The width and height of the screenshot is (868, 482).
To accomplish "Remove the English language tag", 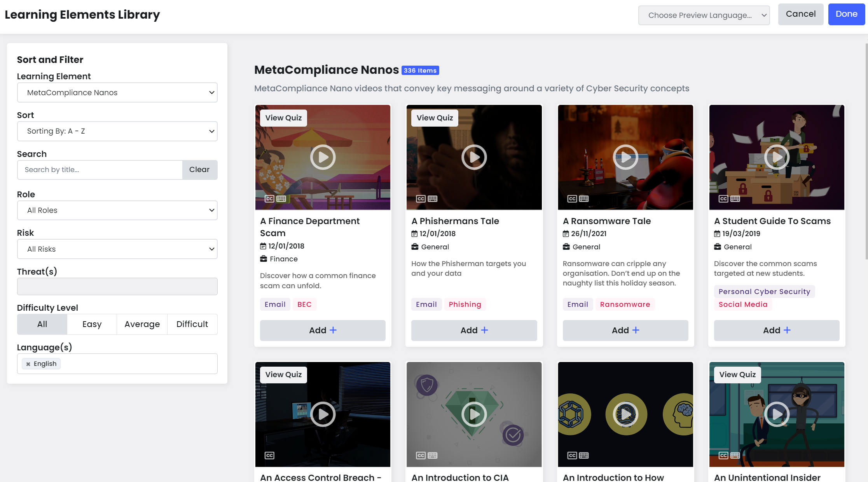I will (x=28, y=364).
